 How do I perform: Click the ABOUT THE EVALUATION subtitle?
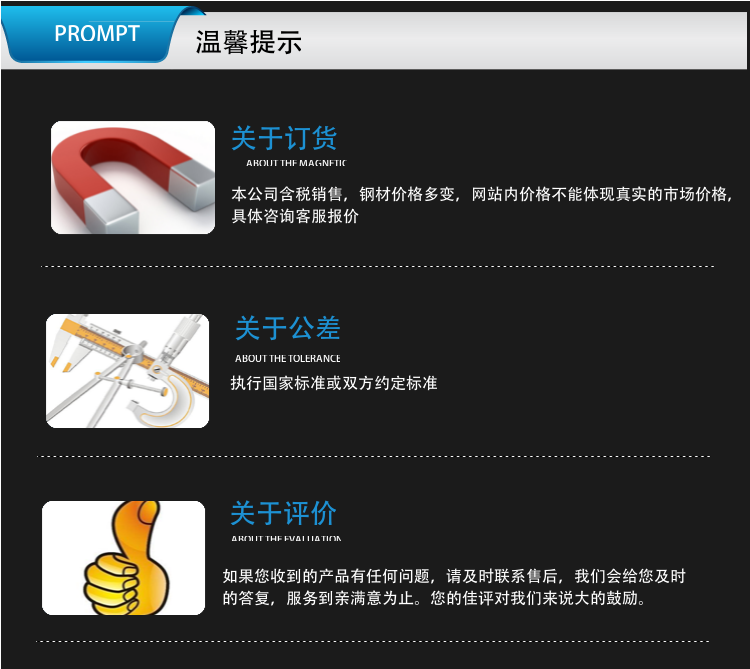pyautogui.click(x=286, y=538)
